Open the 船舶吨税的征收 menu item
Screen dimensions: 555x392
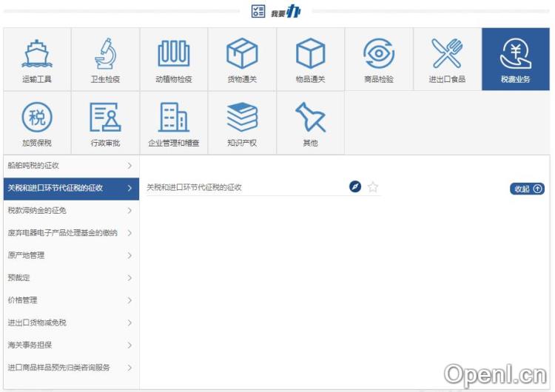coord(71,166)
